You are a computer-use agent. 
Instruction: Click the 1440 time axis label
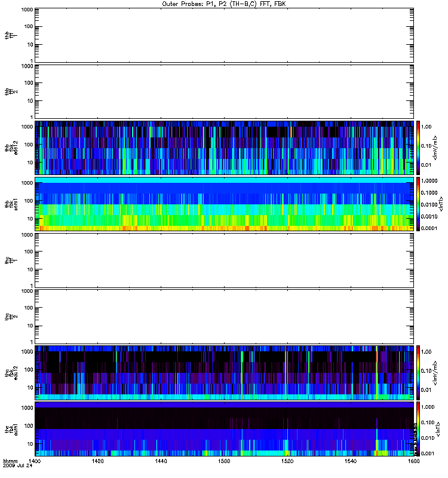pyautogui.click(x=161, y=461)
